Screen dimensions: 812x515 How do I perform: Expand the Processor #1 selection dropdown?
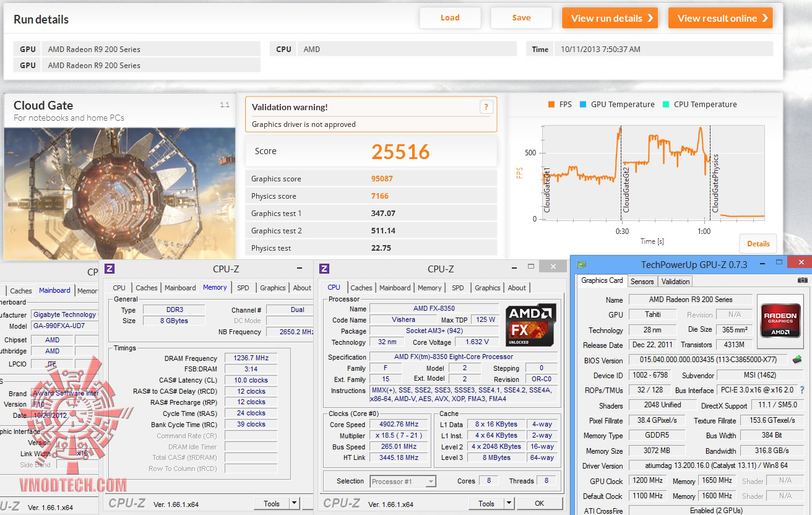tap(431, 481)
